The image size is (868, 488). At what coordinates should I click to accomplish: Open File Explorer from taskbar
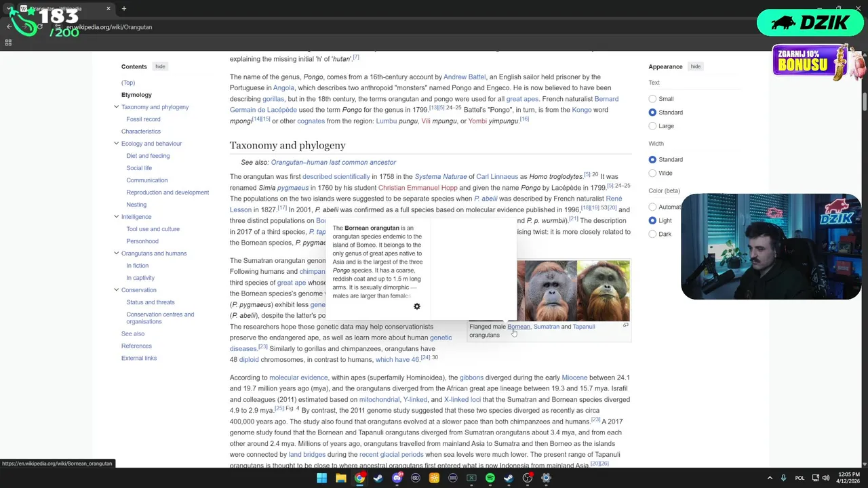coord(340,478)
